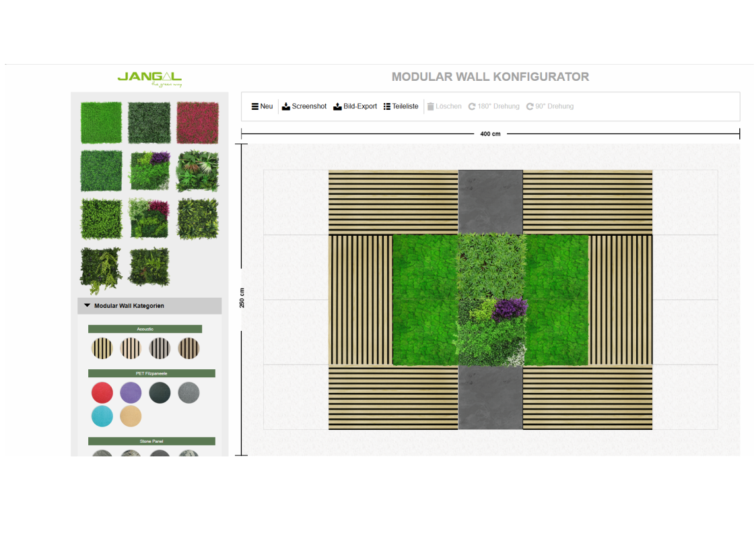The width and height of the screenshot is (756, 535).
Task: Select the PET Filzpaneele category header
Action: point(151,373)
